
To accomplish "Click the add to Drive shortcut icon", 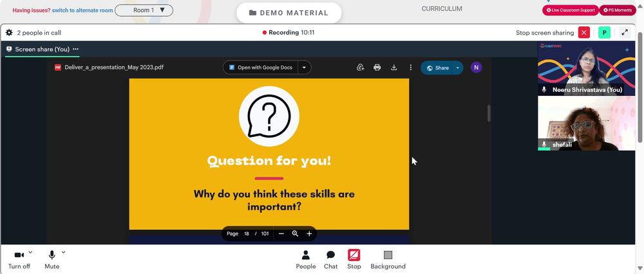I will 360,68.
